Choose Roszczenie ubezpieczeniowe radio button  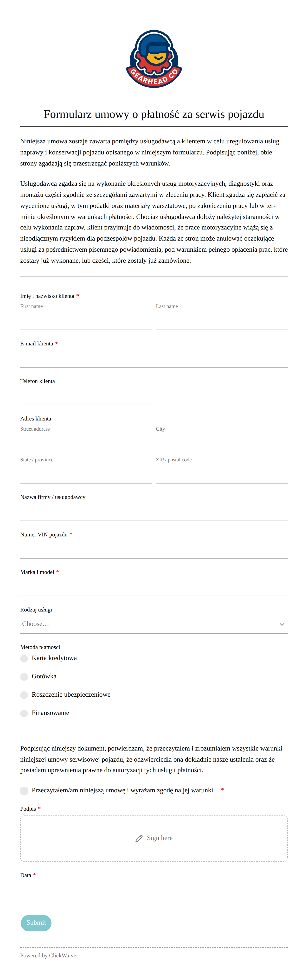(24, 695)
